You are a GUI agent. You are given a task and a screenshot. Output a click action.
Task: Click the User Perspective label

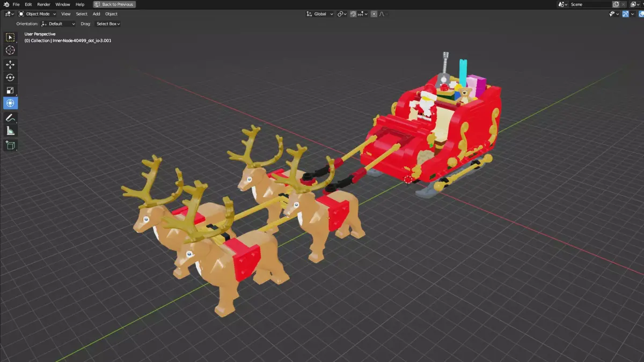[x=40, y=34]
